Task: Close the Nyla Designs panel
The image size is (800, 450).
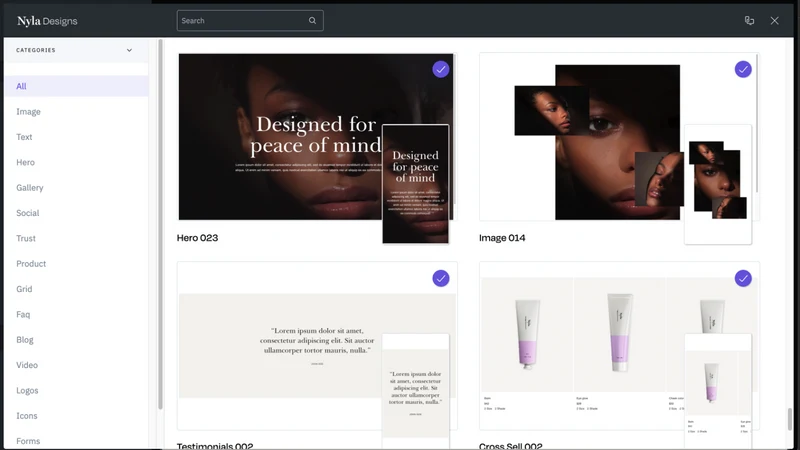Action: pos(774,20)
